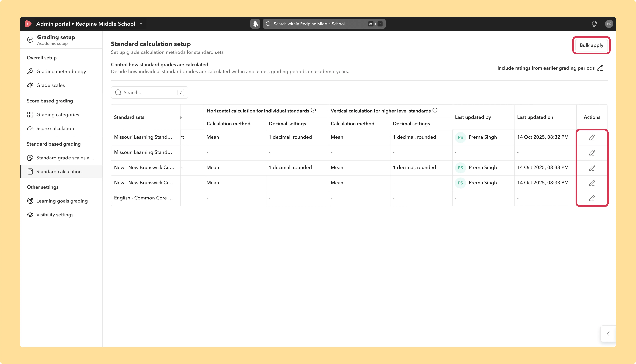The height and width of the screenshot is (364, 636).
Task: Click the Standard based grading section label
Action: click(x=54, y=144)
